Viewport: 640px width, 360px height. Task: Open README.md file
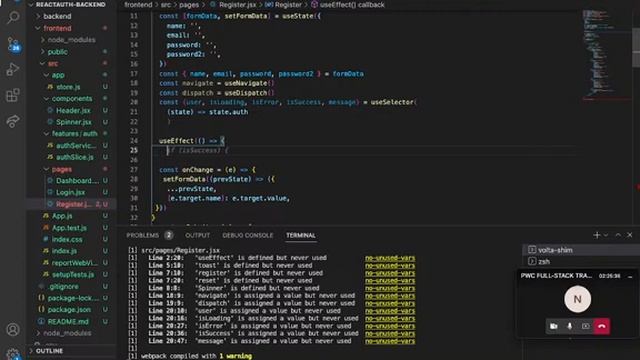(68, 321)
